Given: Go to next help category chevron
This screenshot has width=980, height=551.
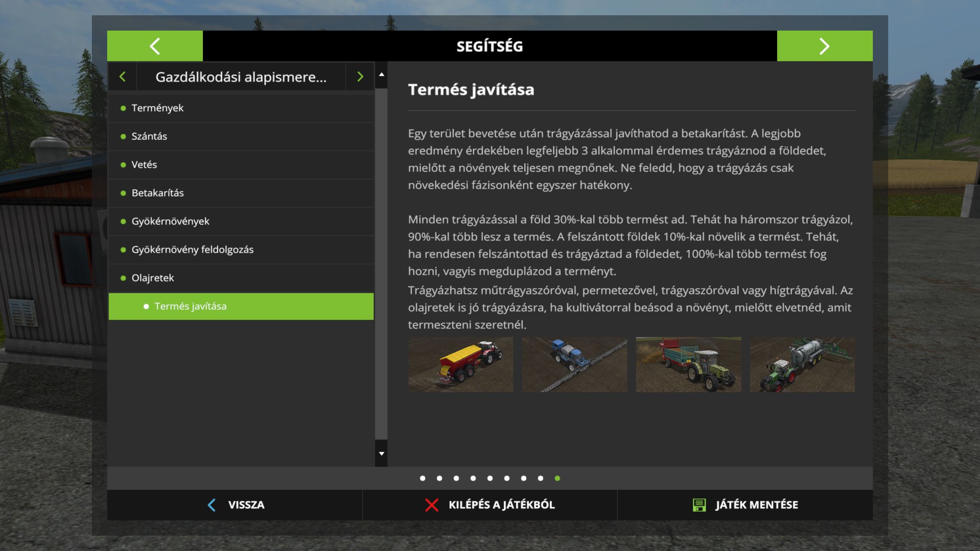Looking at the screenshot, I should (360, 77).
